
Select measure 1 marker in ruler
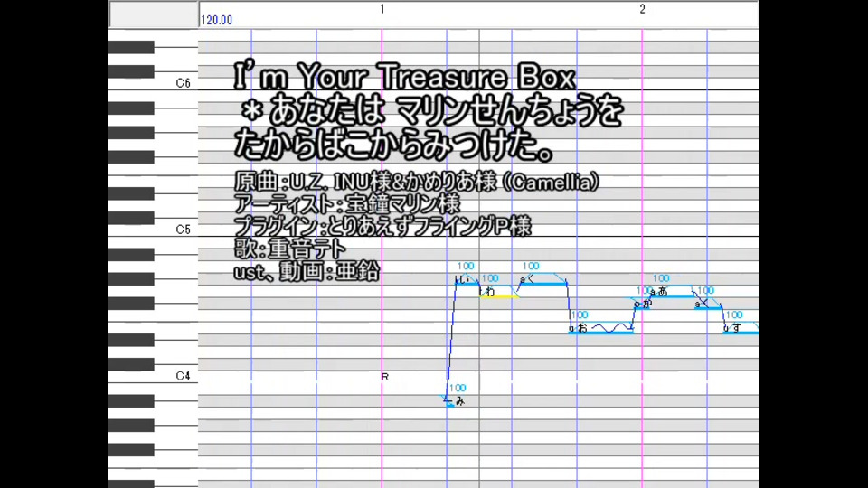(x=382, y=9)
